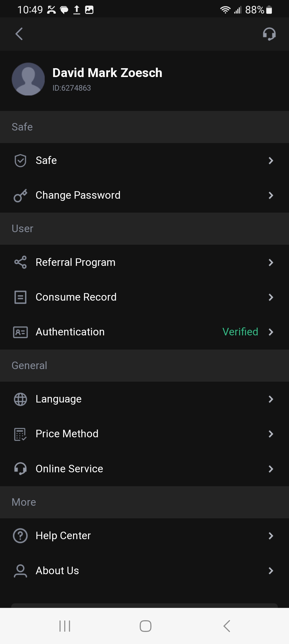Tap the Consume Record document icon

[x=20, y=297]
